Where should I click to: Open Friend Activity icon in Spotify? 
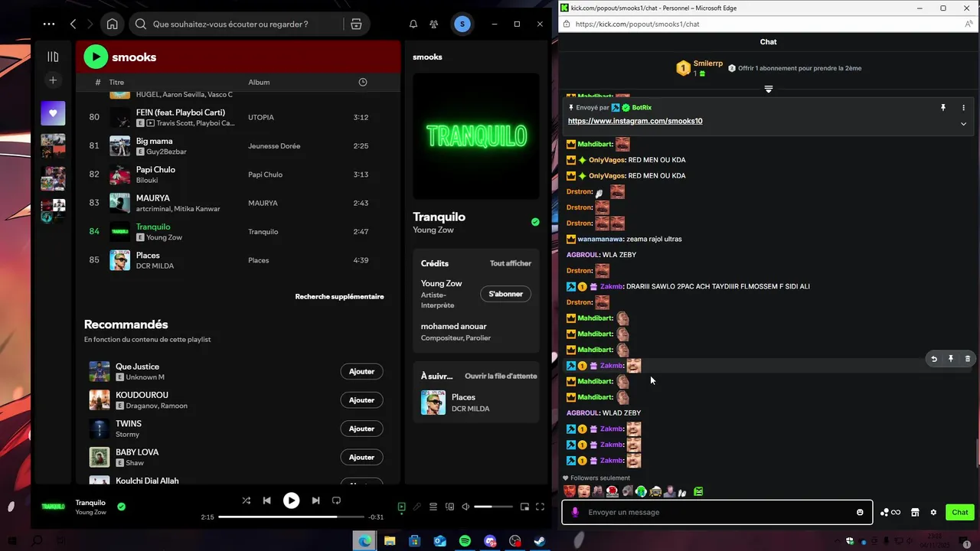click(x=434, y=24)
